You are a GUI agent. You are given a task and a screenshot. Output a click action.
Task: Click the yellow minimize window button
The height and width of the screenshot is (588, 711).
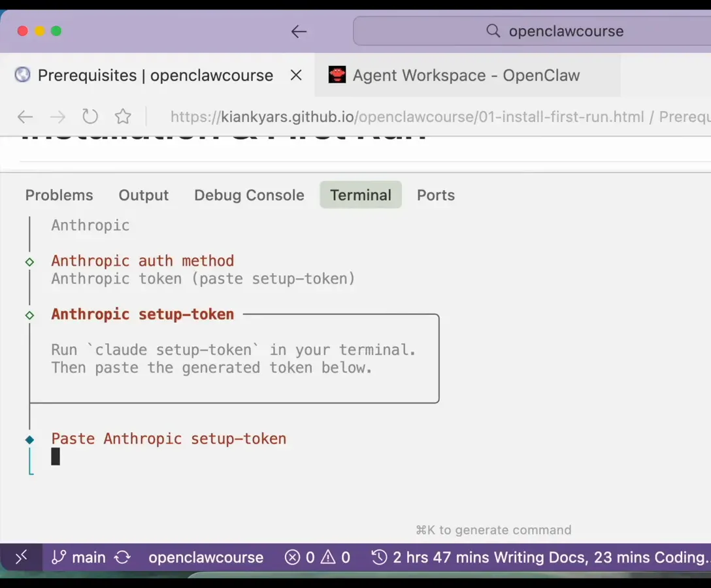40,31
